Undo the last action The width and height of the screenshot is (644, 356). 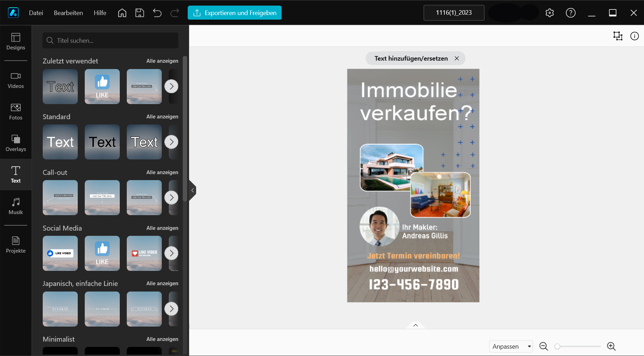pos(157,13)
